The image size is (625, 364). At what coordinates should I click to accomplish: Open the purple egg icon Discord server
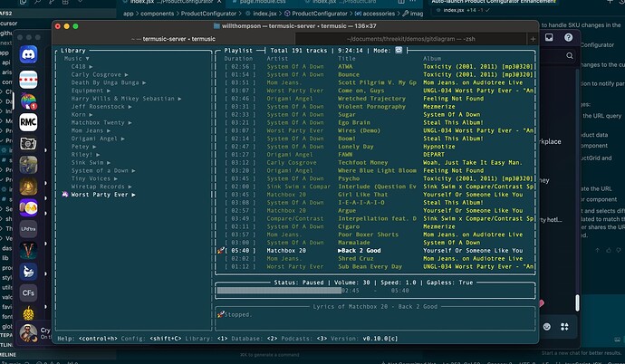pyautogui.click(x=28, y=208)
